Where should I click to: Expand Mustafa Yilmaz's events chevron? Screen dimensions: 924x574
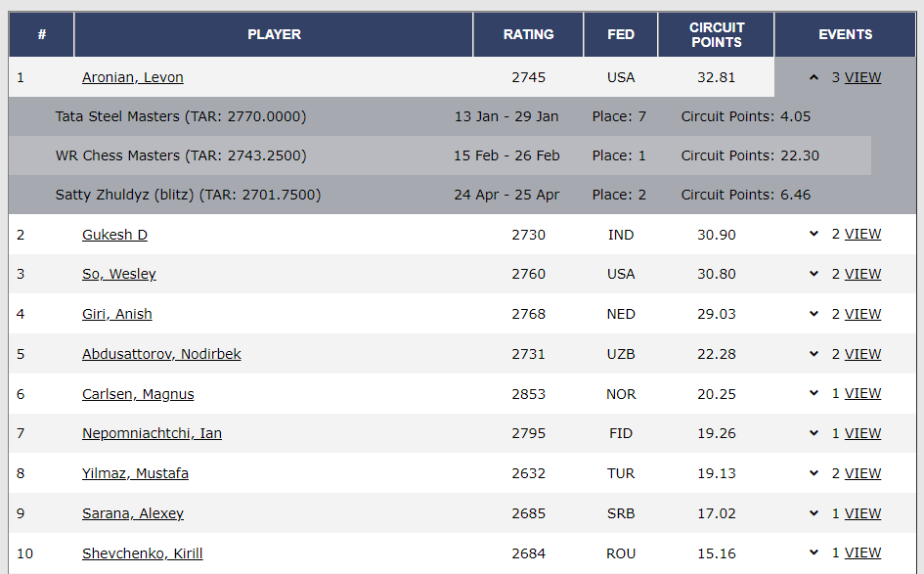point(814,473)
